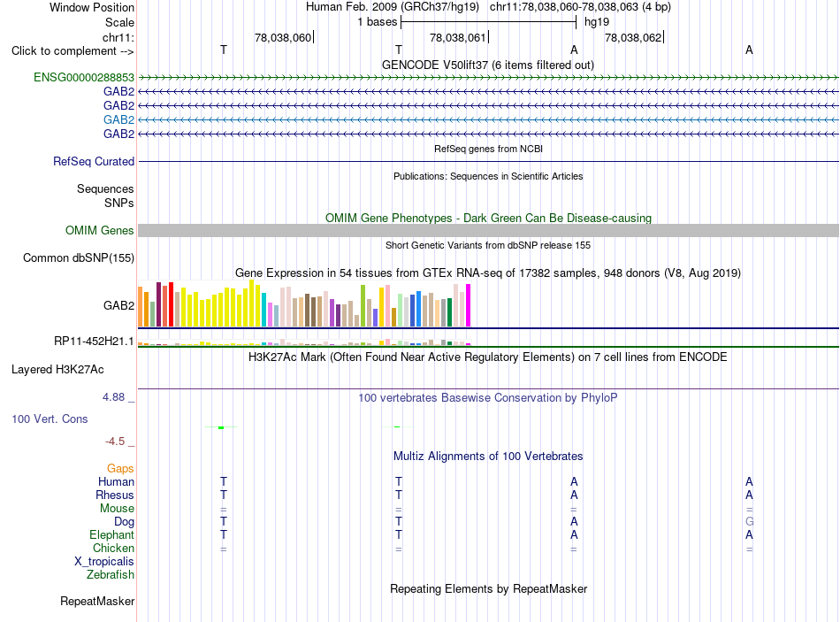
Task: Open the ENSG00000288853 gene label
Action: [x=84, y=77]
